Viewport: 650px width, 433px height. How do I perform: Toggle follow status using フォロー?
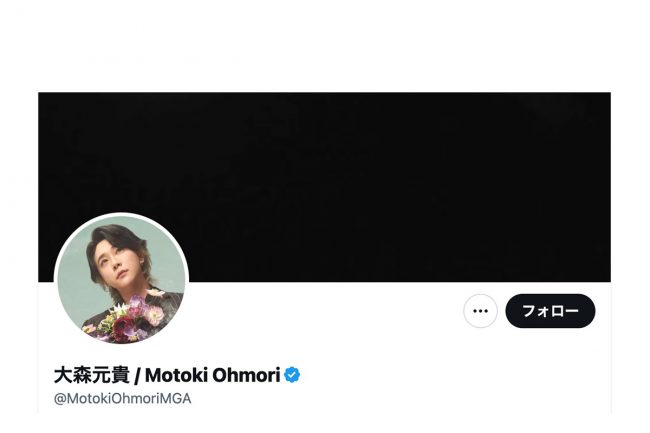pos(550,311)
